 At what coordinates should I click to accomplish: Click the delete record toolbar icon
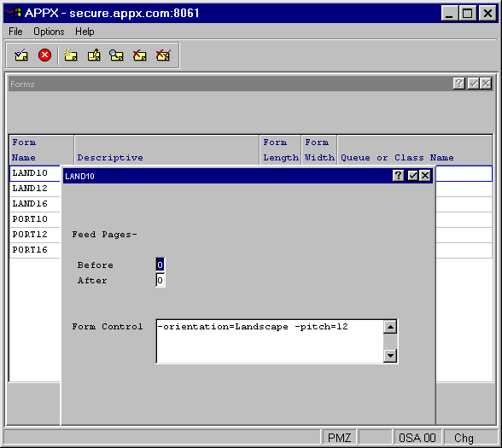point(140,55)
